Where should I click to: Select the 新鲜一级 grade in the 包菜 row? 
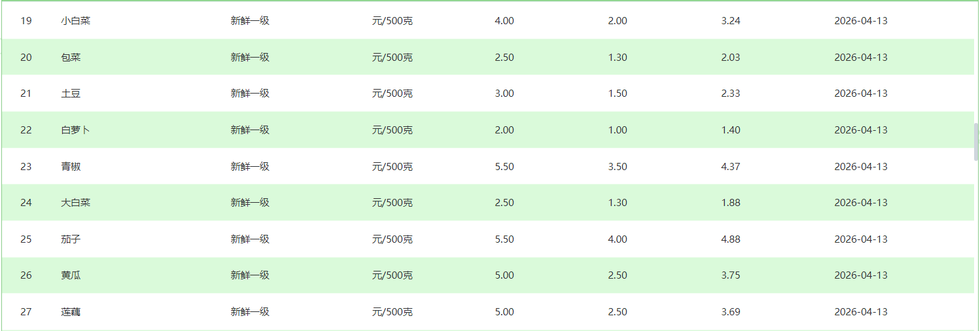[x=250, y=58]
